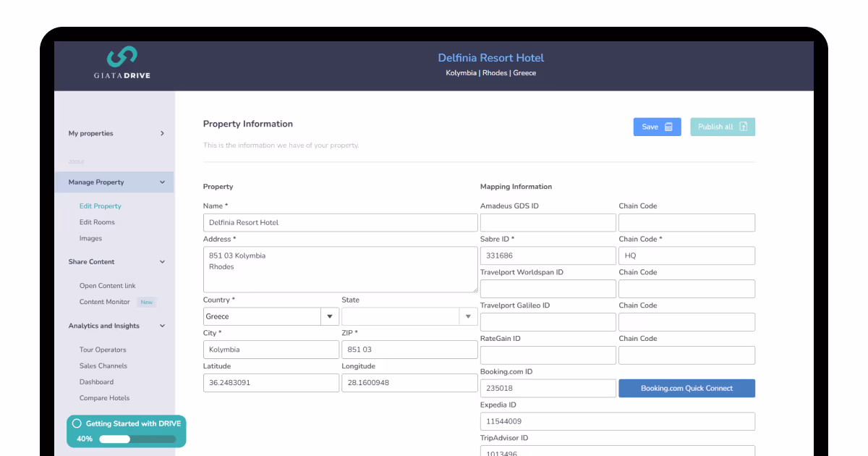The width and height of the screenshot is (868, 456).
Task: Open the Tour Operators page
Action: tap(103, 350)
